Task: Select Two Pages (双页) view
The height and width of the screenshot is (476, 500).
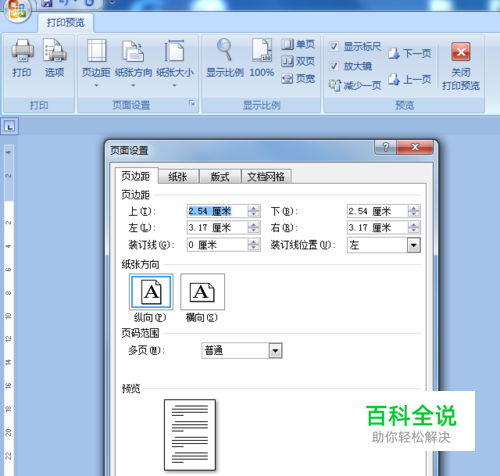Action: pyautogui.click(x=298, y=61)
